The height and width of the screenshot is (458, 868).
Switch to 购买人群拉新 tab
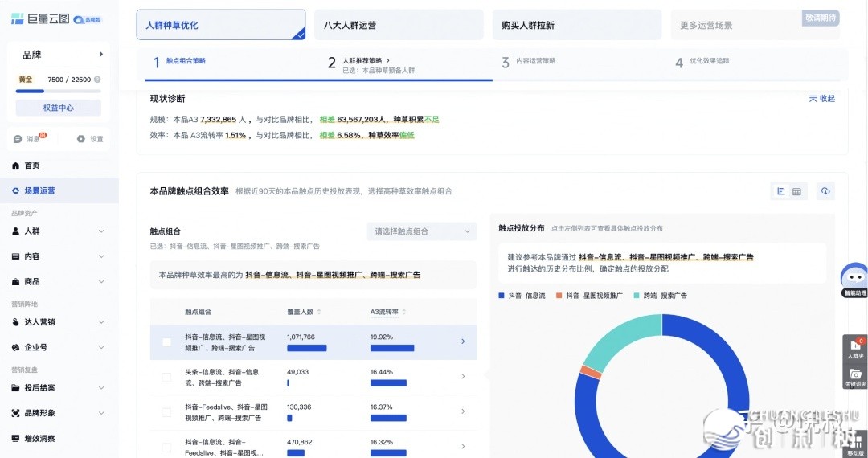point(577,25)
